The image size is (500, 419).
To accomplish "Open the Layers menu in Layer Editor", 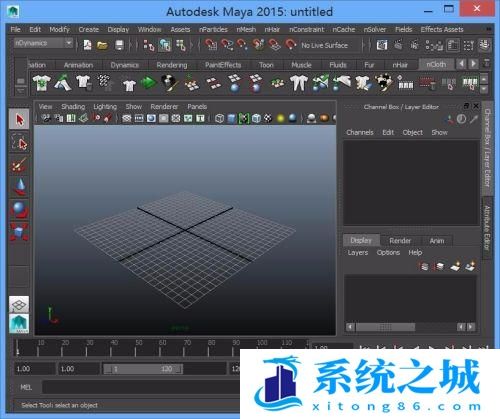I will (358, 252).
